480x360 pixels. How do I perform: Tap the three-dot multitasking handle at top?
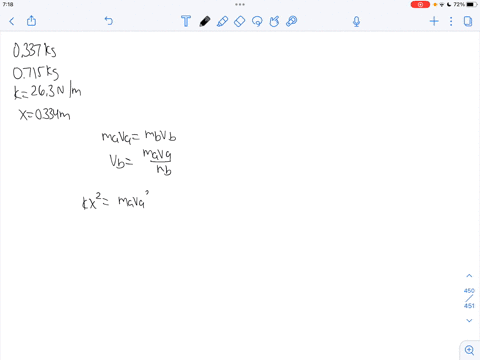pyautogui.click(x=240, y=5)
